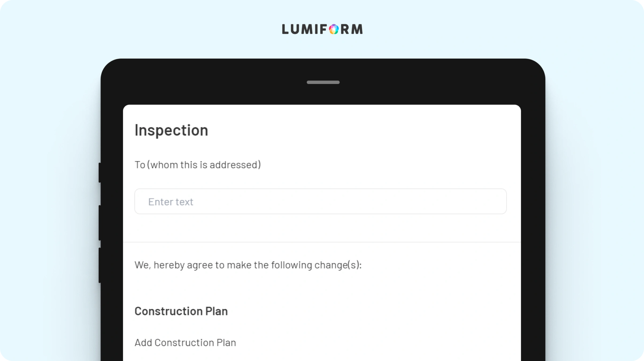The width and height of the screenshot is (644, 361).
Task: Click the Enter text placeholder words
Action: tap(171, 202)
